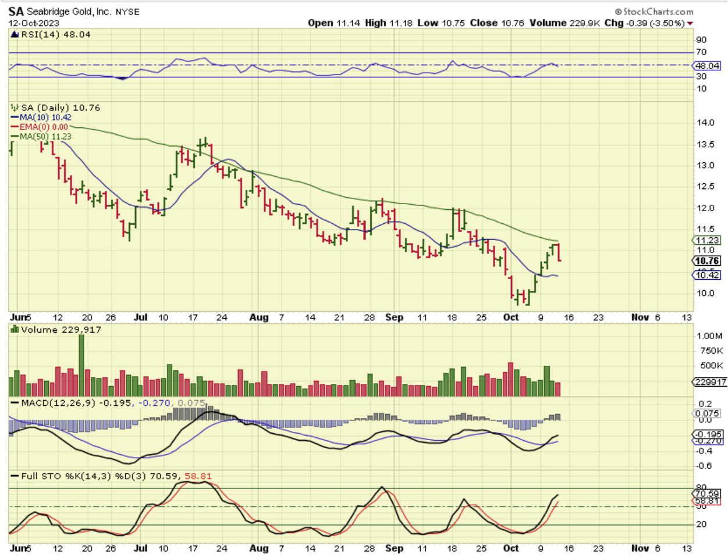Click the Low 10.75 value
This screenshot has height=560, width=728.
point(442,23)
